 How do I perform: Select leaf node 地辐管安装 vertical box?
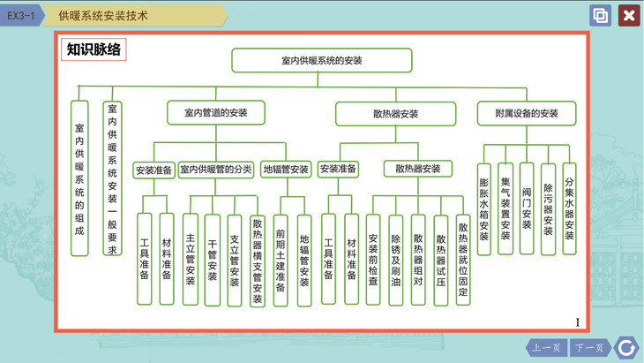click(x=304, y=261)
